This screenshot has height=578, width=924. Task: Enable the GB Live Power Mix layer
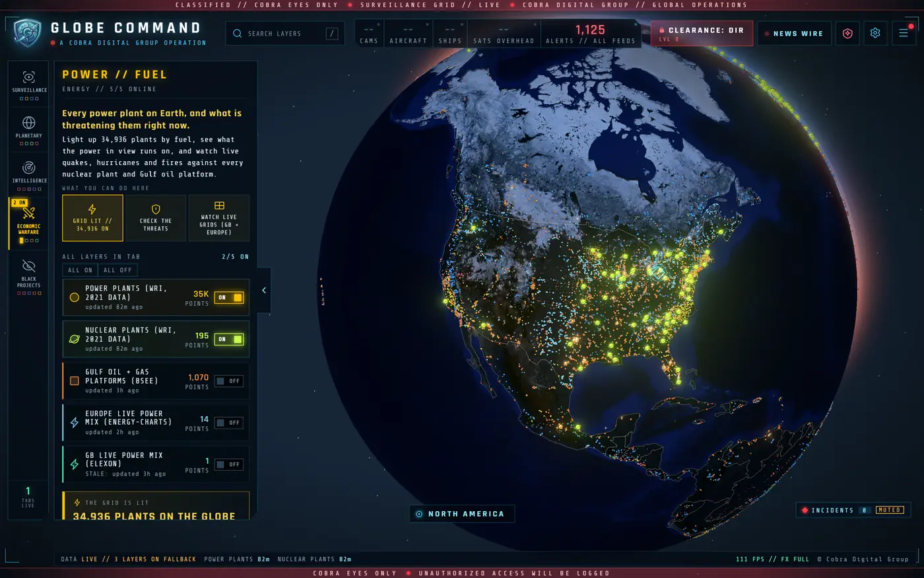pos(229,464)
